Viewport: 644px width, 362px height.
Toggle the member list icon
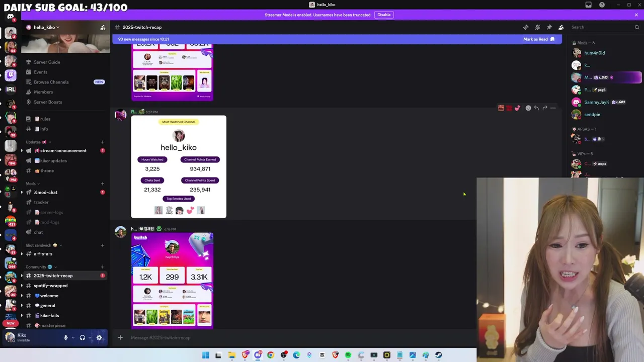point(561,27)
